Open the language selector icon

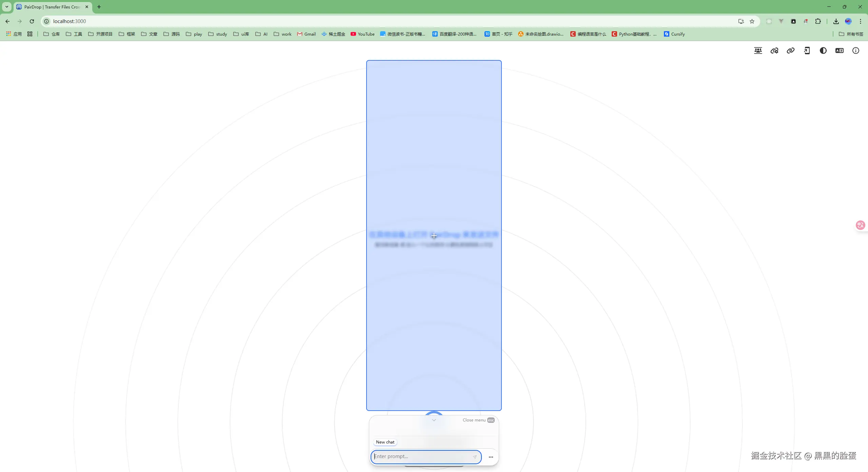coord(839,51)
